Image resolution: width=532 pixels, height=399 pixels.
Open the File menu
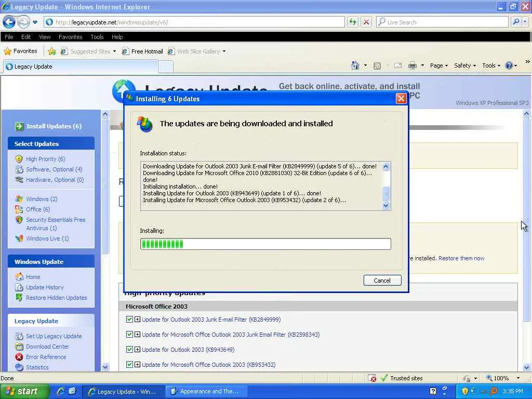pos(9,37)
